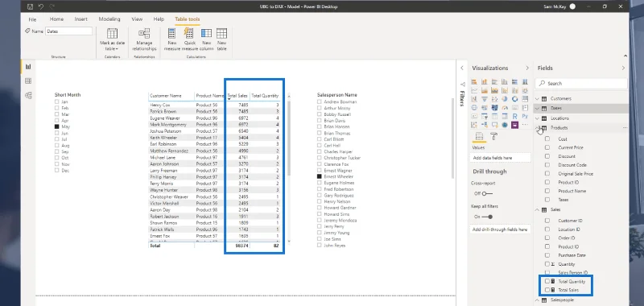Viewport: 644px width, 306px height.
Task: Collapse the Visualizations pane chevron
Action: (x=527, y=68)
